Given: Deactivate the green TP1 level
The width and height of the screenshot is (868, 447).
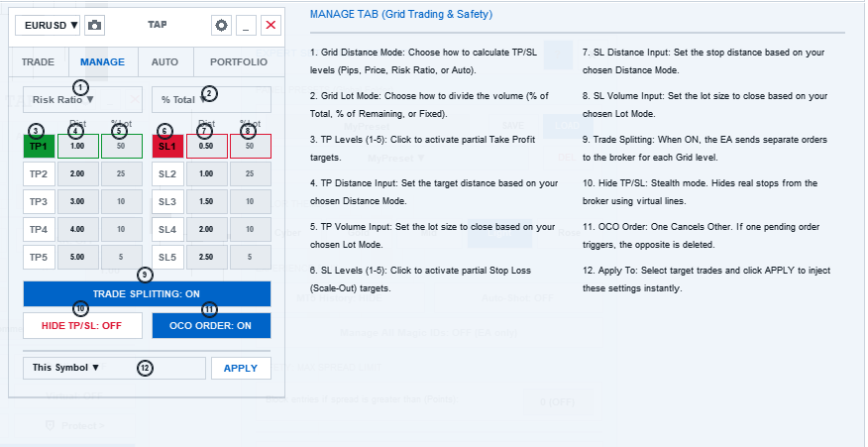Looking at the screenshot, I should pos(39,147).
